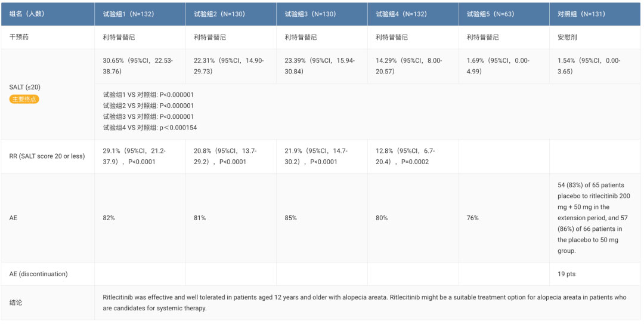Select the 干预药 row label
The image size is (644, 324).
tap(19, 37)
